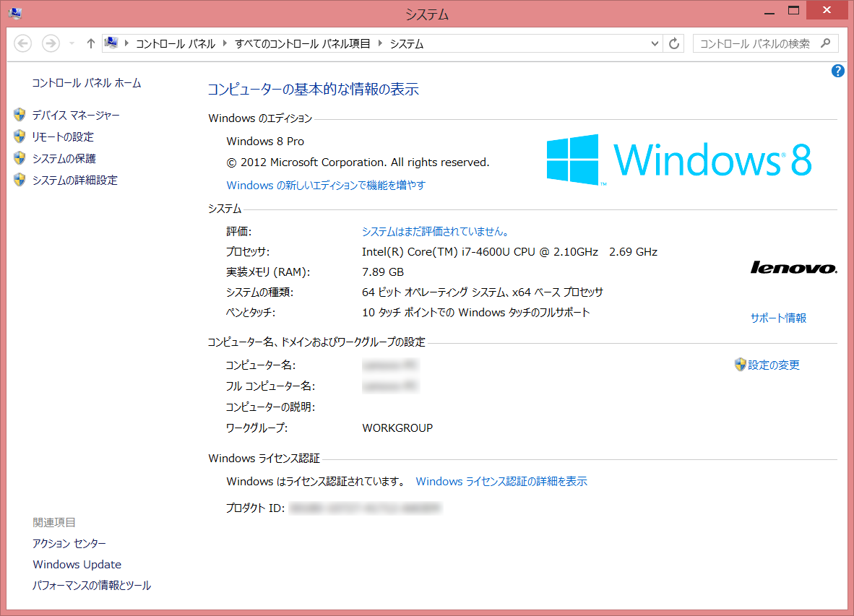The image size is (854, 616).
Task: Select コントロール パネル in the breadcrumb
Action: 176,43
